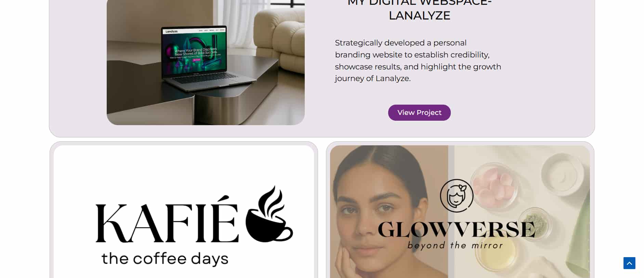Click the laptop screen showing Landlyze site
Viewport: 644px width, 278px height.
194,52
